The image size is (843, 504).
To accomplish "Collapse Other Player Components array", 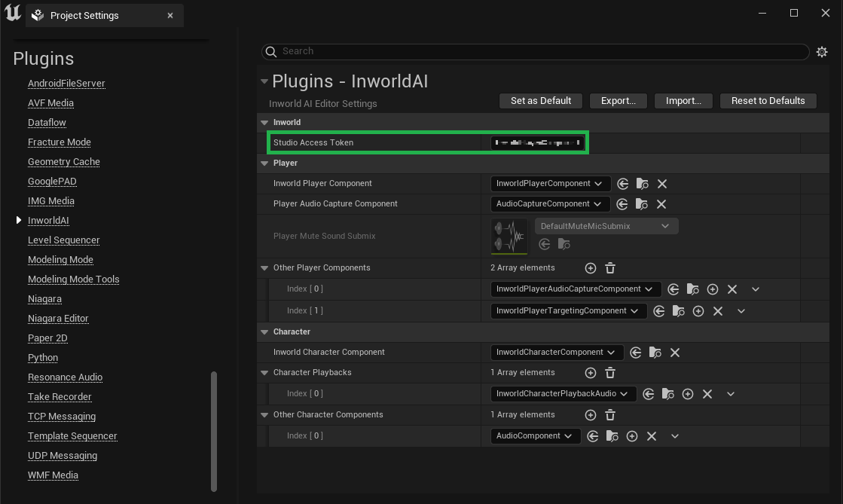I will (x=264, y=268).
